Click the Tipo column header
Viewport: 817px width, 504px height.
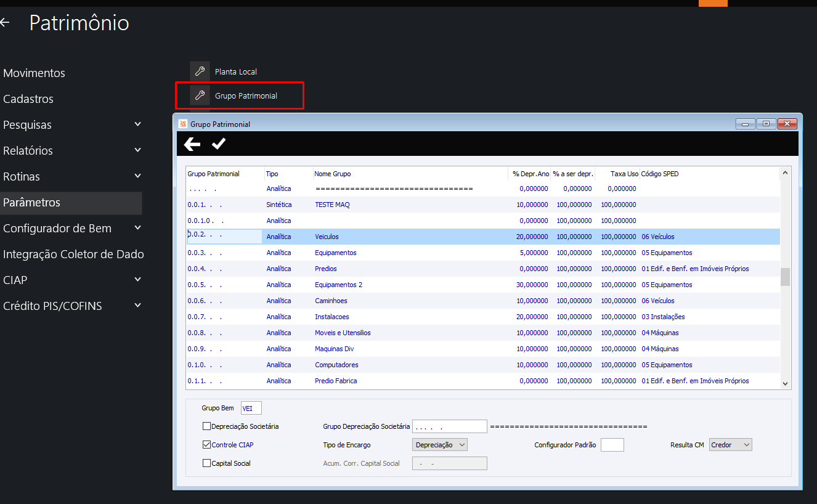[x=288, y=174]
